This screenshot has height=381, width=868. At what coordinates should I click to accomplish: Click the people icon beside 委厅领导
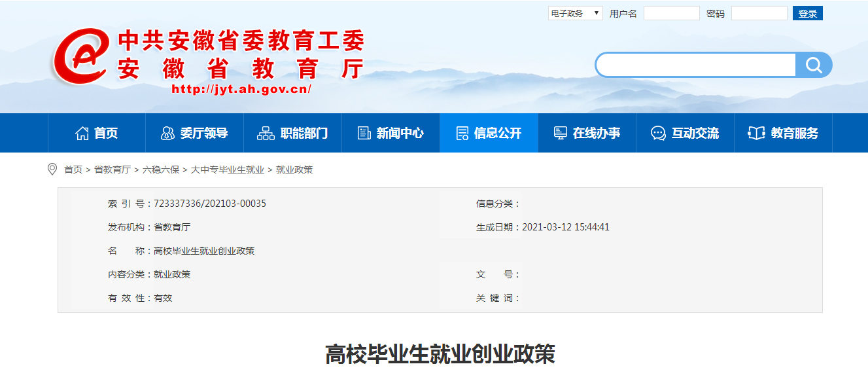(167, 133)
